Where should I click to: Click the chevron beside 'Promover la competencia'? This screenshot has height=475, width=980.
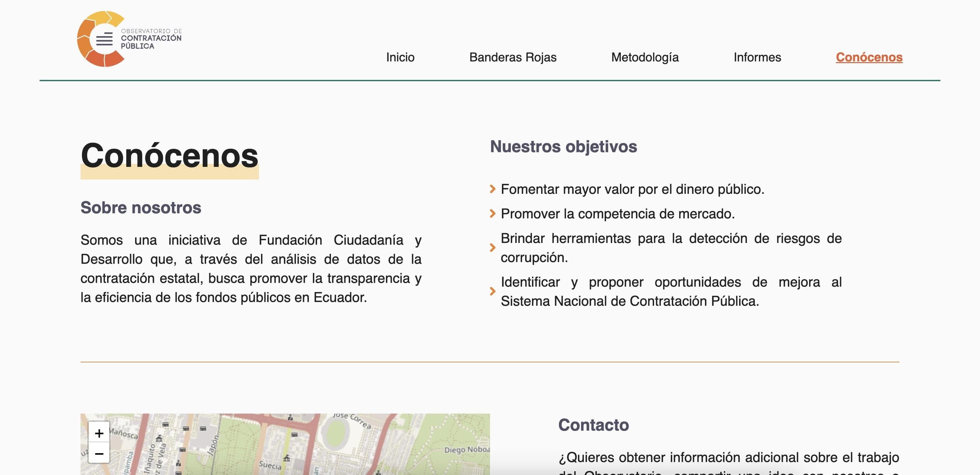point(493,214)
